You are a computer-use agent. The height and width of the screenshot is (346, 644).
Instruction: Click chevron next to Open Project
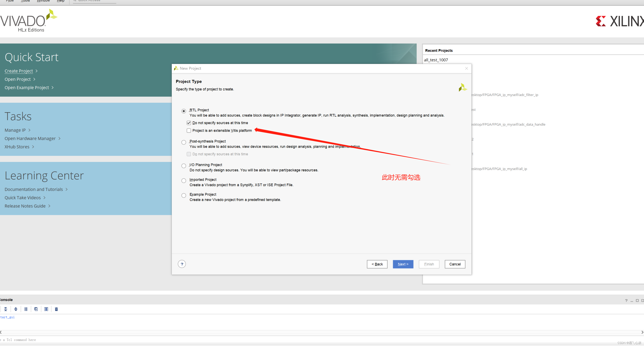coord(34,79)
